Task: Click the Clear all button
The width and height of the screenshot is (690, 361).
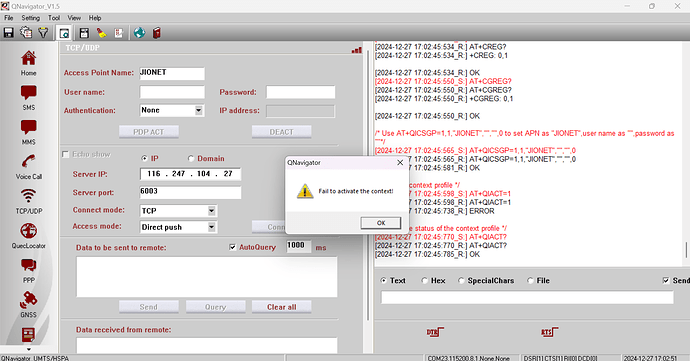Action: tap(282, 307)
